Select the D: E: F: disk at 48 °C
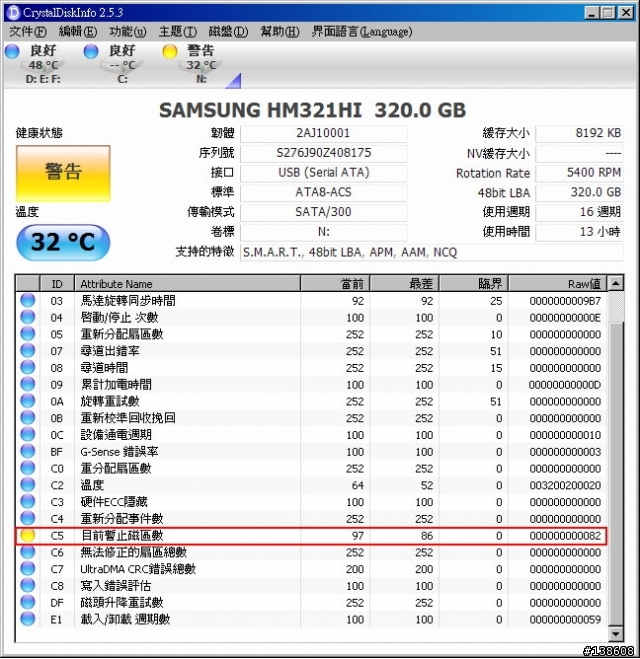The width and height of the screenshot is (640, 659). tap(43, 63)
